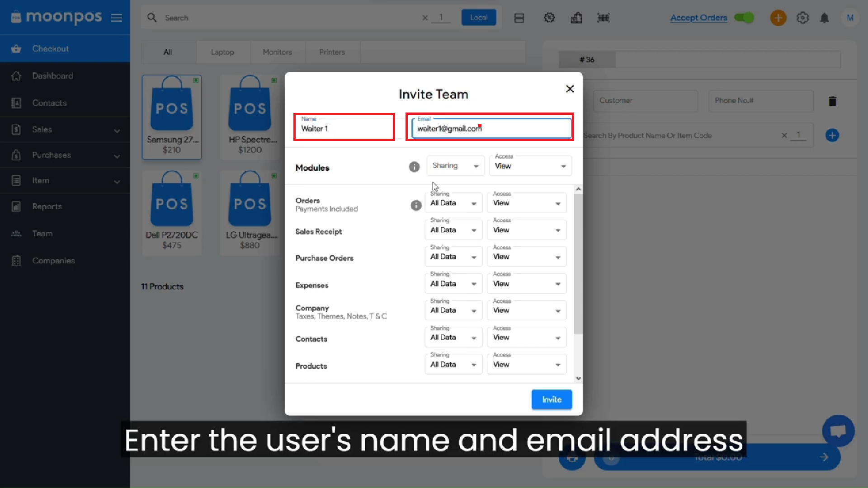The width and height of the screenshot is (868, 488).
Task: Clear the product name search with X
Action: point(784,135)
